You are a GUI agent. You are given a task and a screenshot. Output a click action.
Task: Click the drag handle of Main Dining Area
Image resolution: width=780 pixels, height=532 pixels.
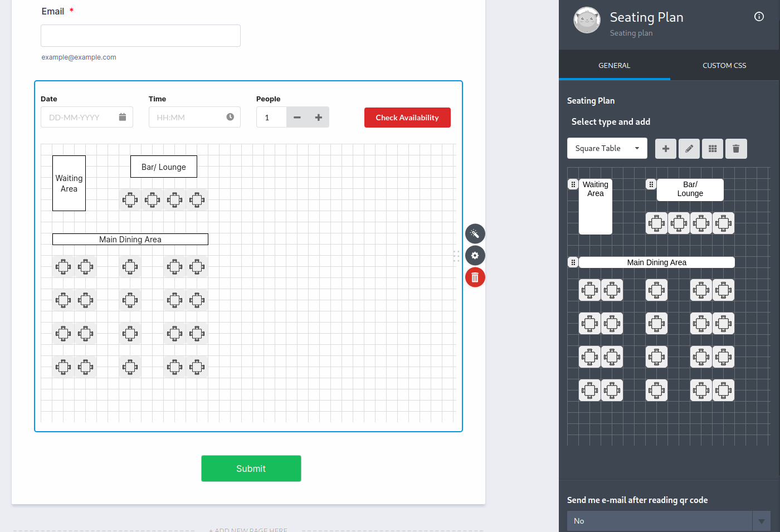573,262
